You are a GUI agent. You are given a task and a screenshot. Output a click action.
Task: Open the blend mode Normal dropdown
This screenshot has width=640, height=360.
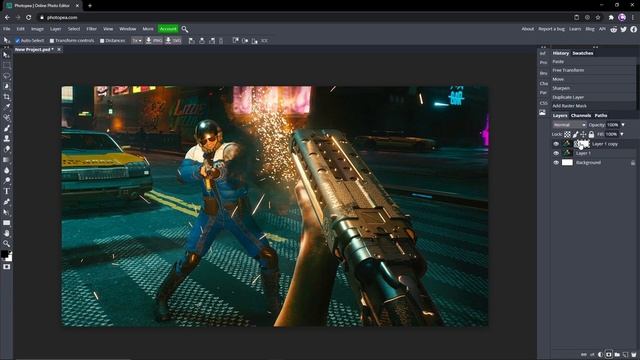point(569,125)
